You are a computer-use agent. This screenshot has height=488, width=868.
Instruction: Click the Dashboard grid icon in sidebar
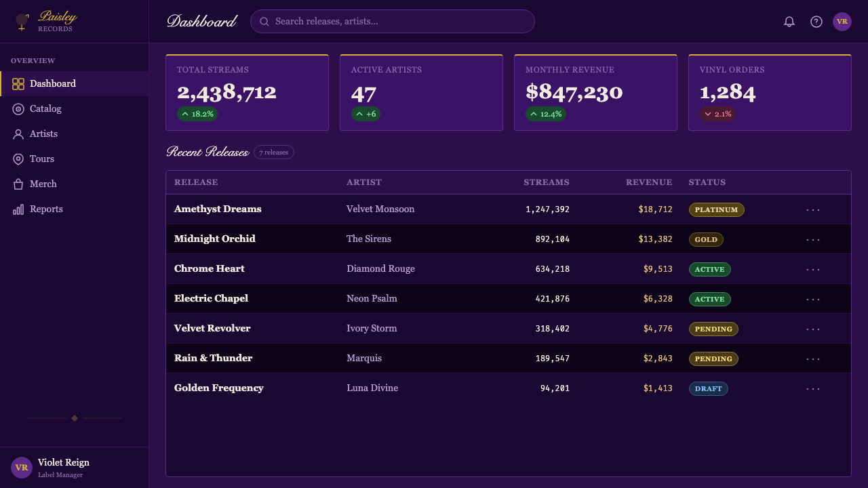pos(18,84)
